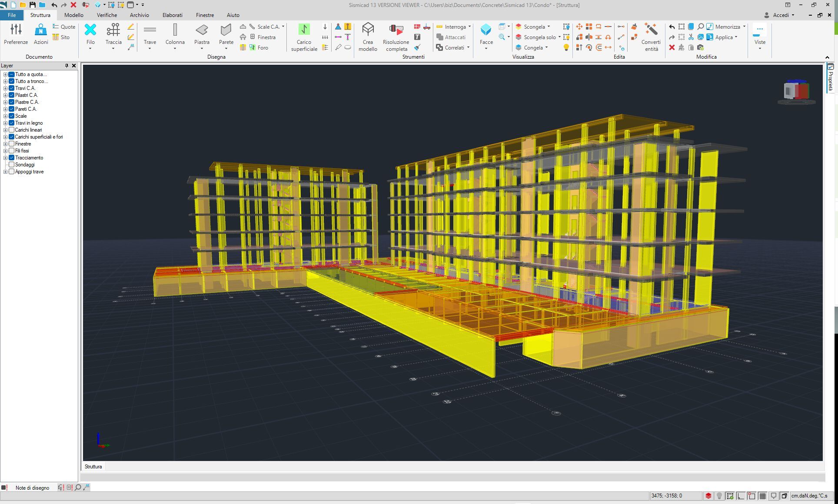Open the Scongela dropdown arrow
Viewport: 838px width, 504px height.
(549, 27)
